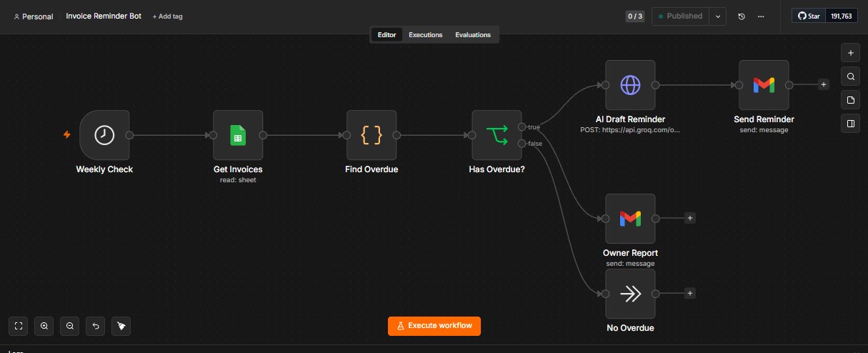Click the "POST: https://api.groq.com/o..." text
This screenshot has width=868, height=353.
pyautogui.click(x=630, y=130)
